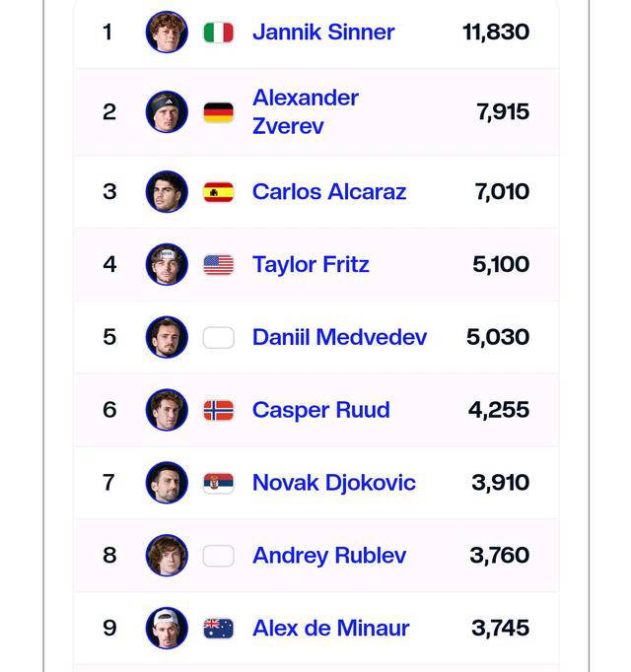631x672 pixels.
Task: Click the United States flag icon
Action: click(x=219, y=265)
